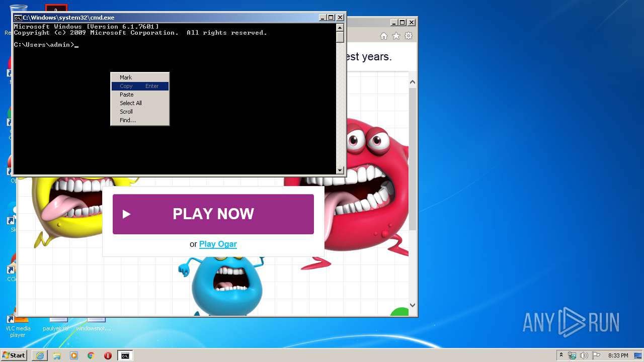Image resolution: width=644 pixels, height=362 pixels.
Task: Click the cmd scrollbar up arrow
Action: click(x=340, y=28)
